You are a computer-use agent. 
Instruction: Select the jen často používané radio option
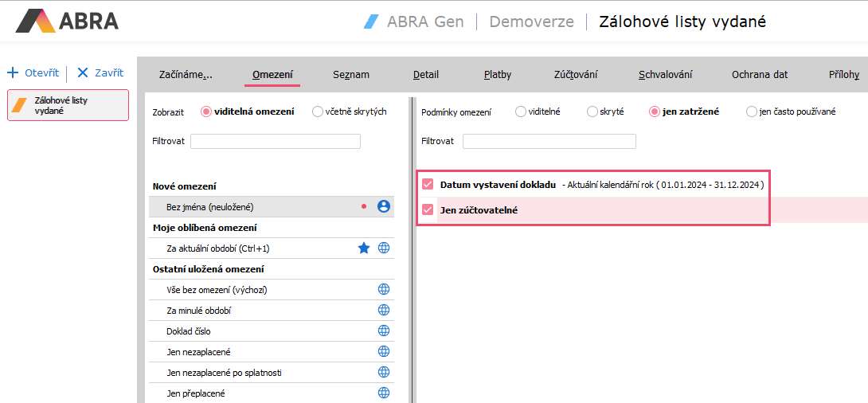pos(752,112)
